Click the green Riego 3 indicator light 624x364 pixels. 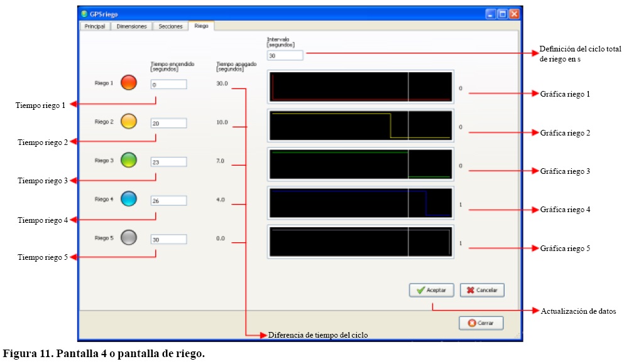[128, 160]
